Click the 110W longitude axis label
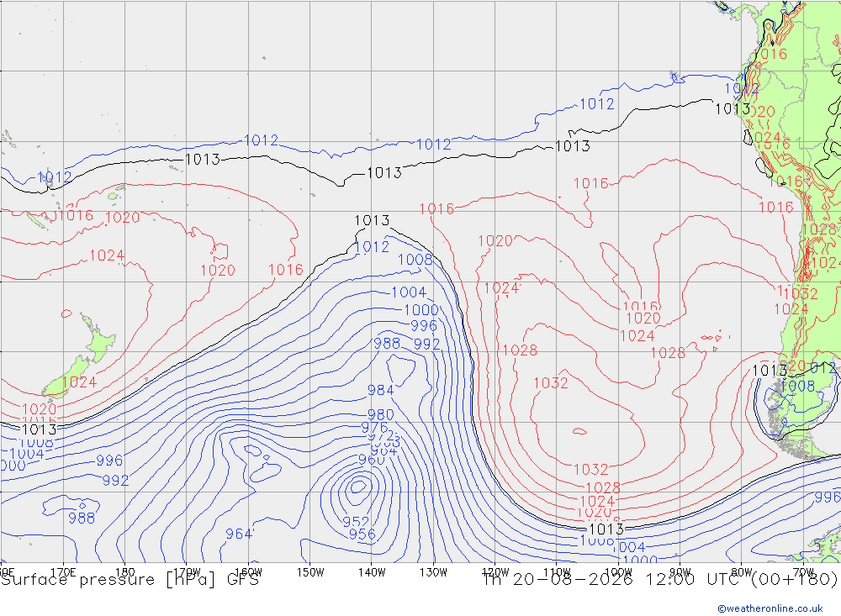This screenshot has width=841, height=616. (x=557, y=572)
